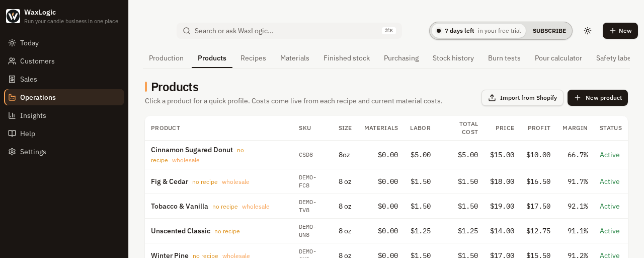
Task: Open Insights in the sidebar
Action: [x=64, y=115]
